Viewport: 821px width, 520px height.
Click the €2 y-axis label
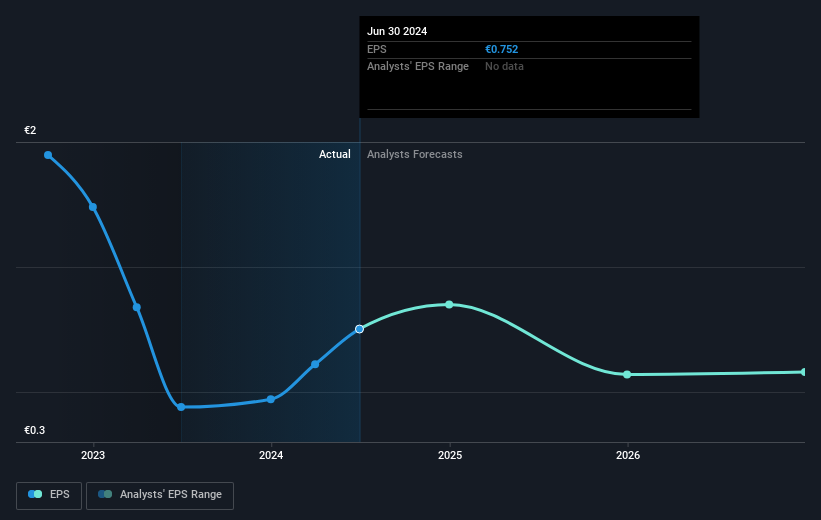30,130
